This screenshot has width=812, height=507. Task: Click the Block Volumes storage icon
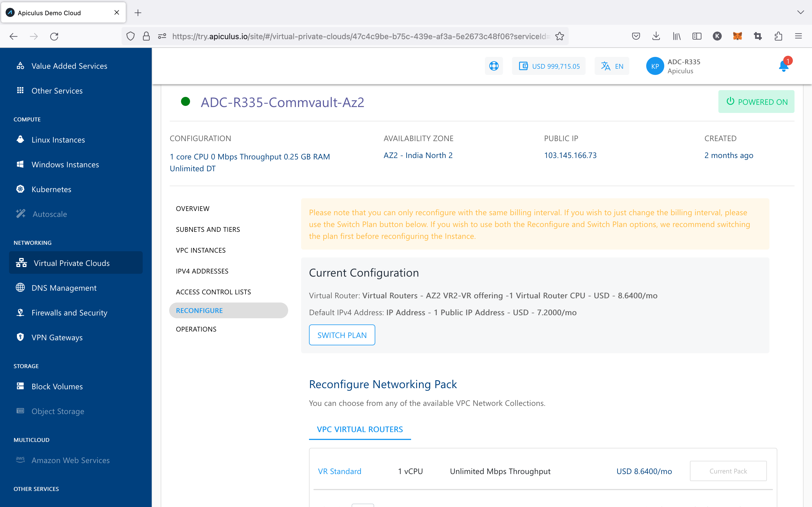click(x=21, y=386)
